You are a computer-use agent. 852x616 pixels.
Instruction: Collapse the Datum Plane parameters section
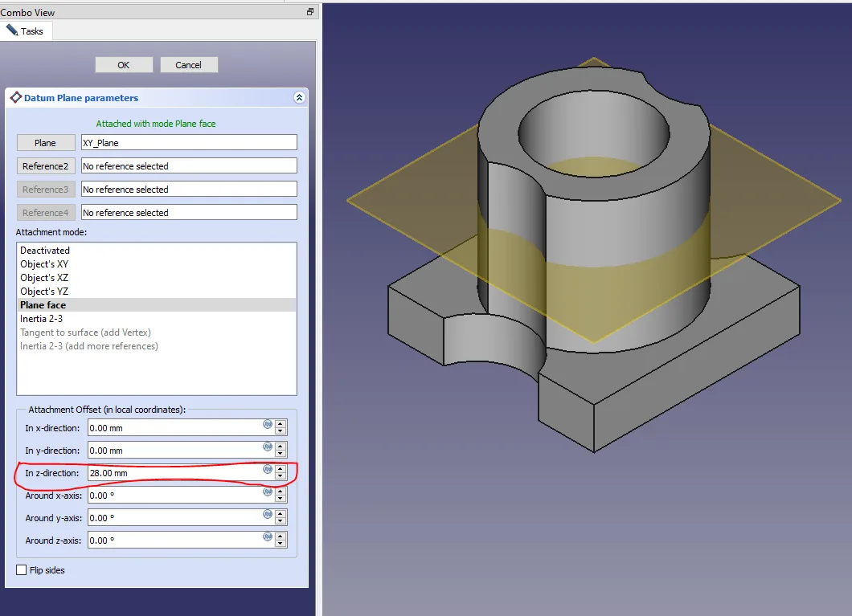(x=299, y=98)
